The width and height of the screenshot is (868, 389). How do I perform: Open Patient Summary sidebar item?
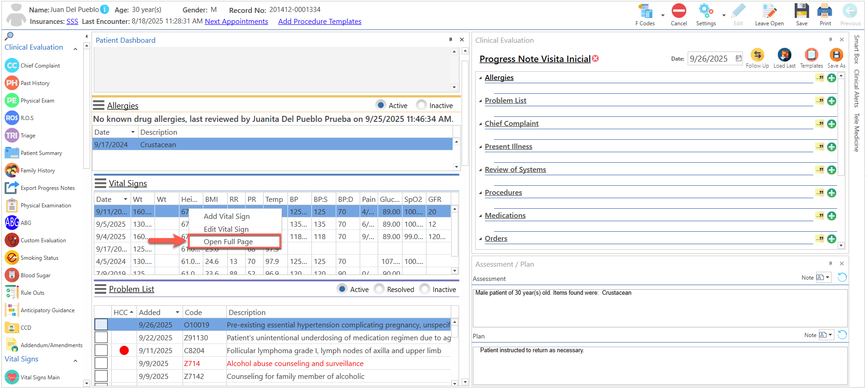click(34, 153)
